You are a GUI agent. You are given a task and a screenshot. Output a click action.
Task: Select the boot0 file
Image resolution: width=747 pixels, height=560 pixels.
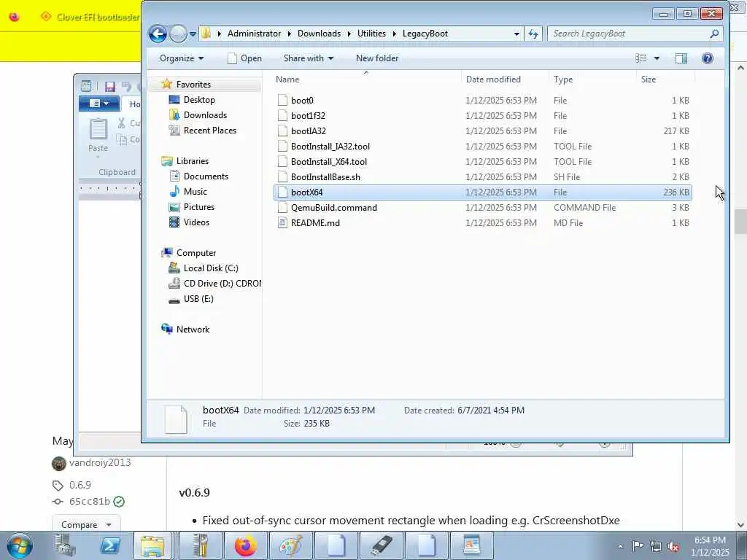tap(482, 101)
